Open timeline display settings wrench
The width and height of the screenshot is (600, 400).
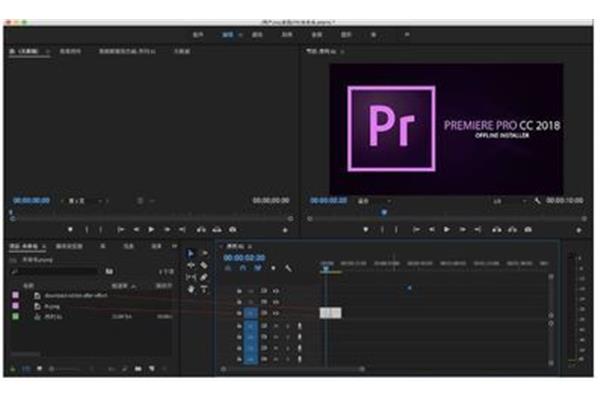(288, 268)
